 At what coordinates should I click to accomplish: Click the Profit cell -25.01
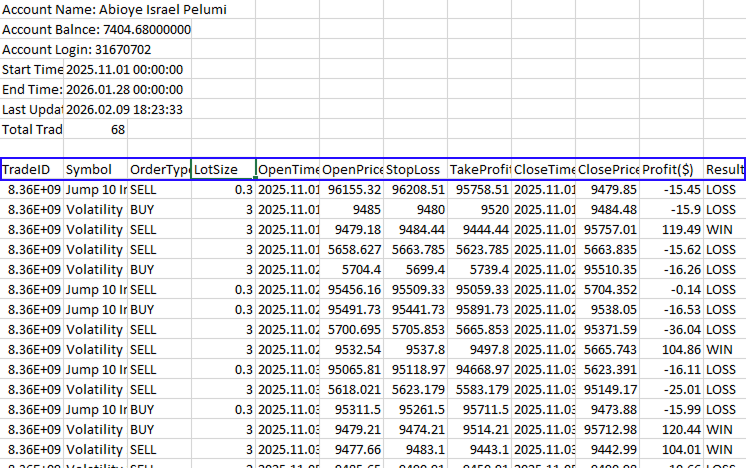pyautogui.click(x=671, y=389)
